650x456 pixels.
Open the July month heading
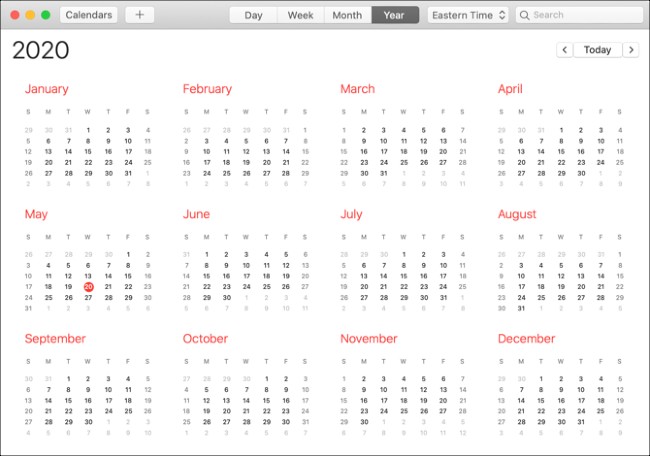pyautogui.click(x=351, y=214)
